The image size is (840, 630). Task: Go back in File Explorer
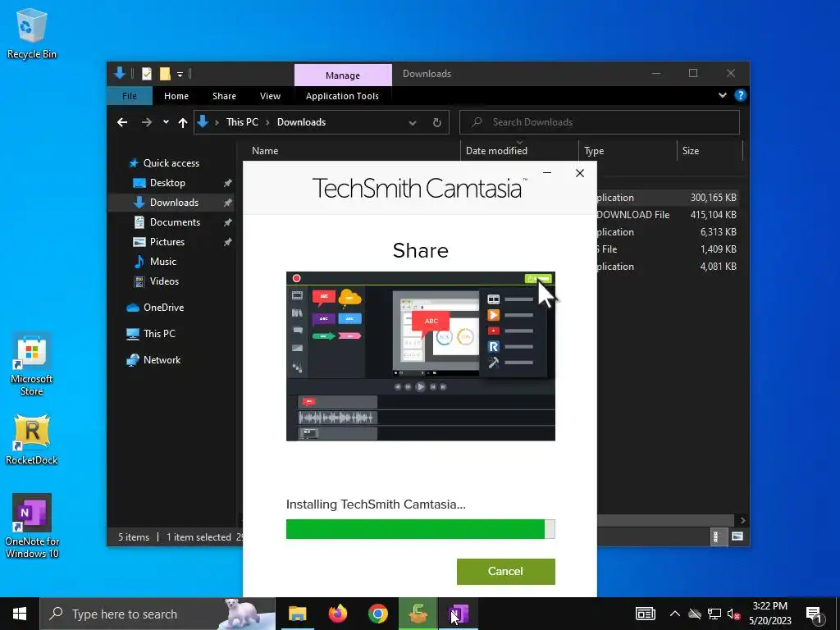click(x=122, y=122)
